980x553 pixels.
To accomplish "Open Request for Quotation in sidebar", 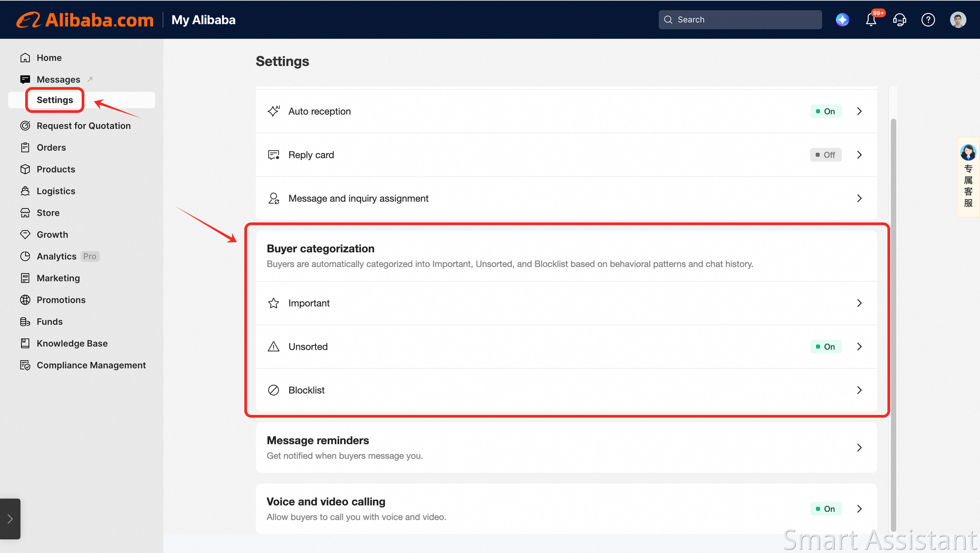I will 84,126.
